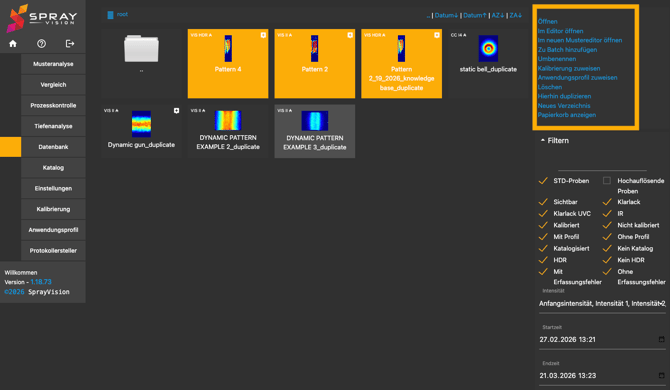Choose Löschen in the menu

(x=550, y=87)
